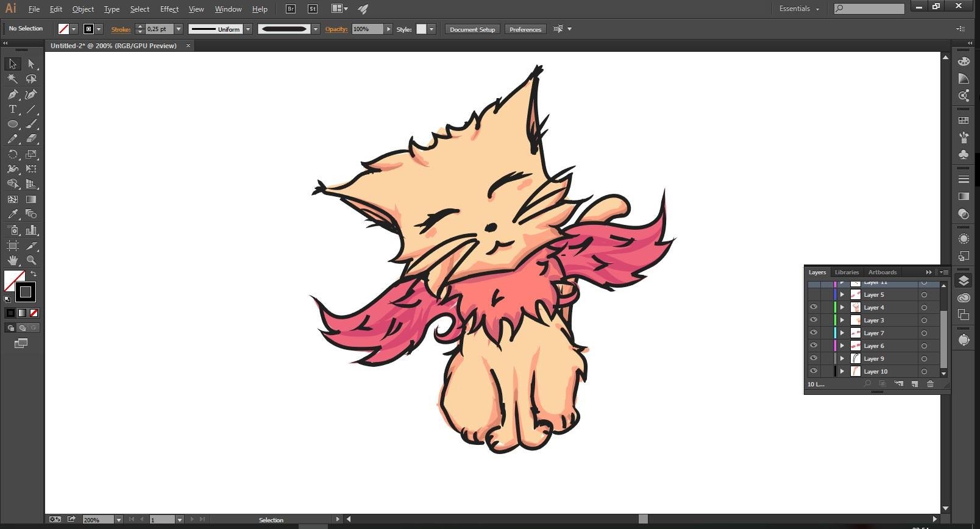This screenshot has height=529, width=980.
Task: Hide Layer 4 using its eye icon
Action: (x=814, y=307)
